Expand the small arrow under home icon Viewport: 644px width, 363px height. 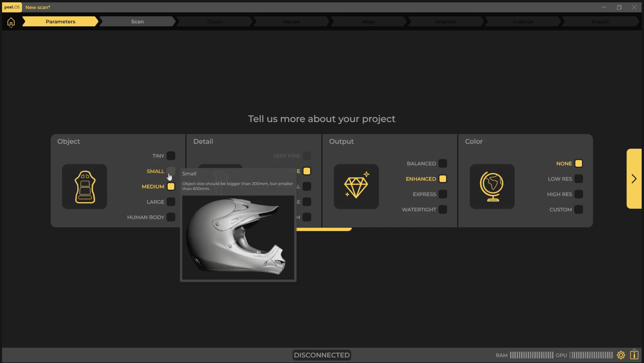pyautogui.click(x=11, y=27)
